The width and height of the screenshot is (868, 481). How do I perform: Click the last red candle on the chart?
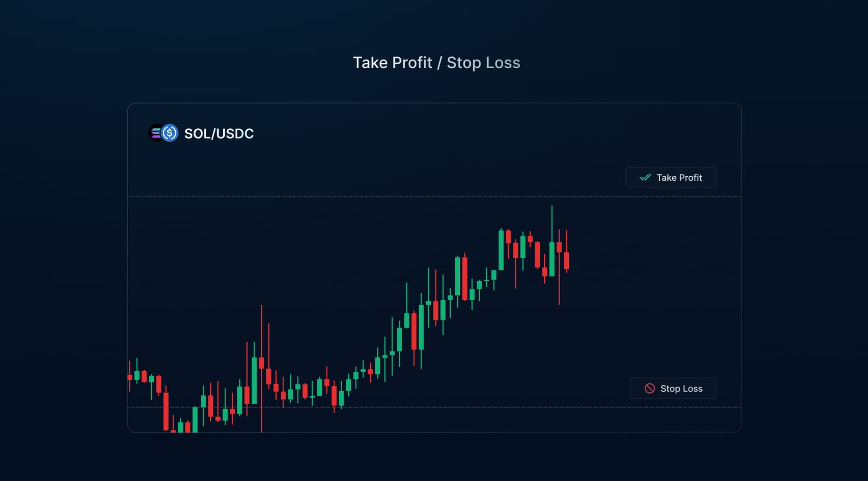tap(566, 260)
